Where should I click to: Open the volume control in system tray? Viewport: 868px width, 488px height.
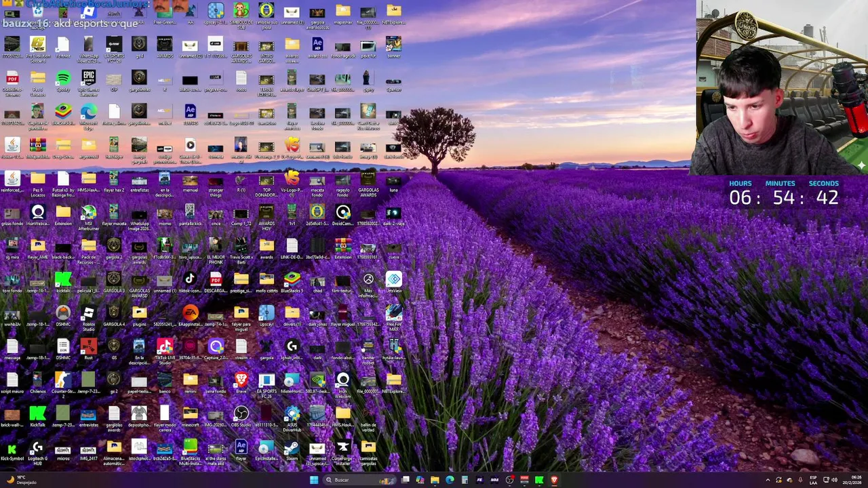[x=834, y=480]
